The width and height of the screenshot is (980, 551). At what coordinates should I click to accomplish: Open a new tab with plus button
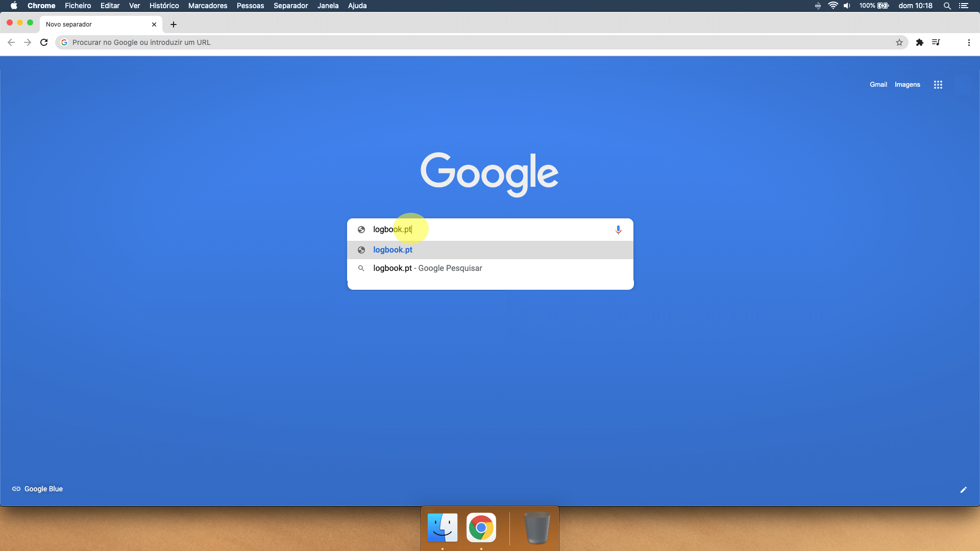coord(174,24)
